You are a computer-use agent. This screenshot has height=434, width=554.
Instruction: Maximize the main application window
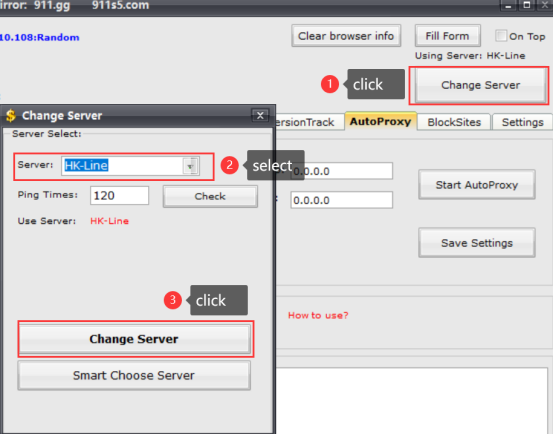coord(527,5)
